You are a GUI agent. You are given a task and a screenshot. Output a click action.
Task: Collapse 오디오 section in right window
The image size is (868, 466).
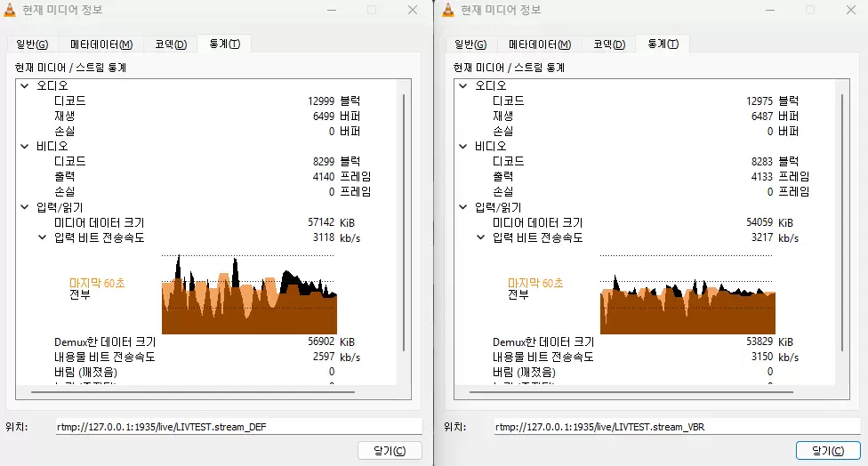click(462, 85)
